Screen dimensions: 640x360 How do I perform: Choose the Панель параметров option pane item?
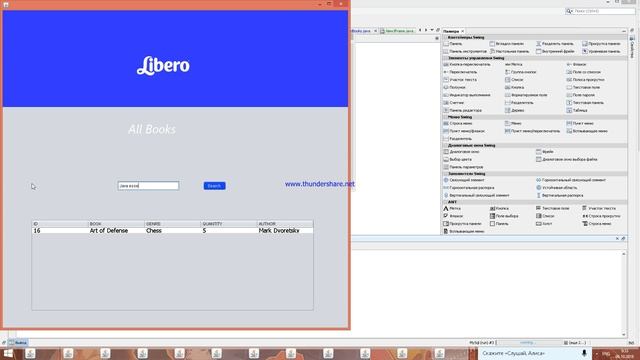(x=463, y=167)
